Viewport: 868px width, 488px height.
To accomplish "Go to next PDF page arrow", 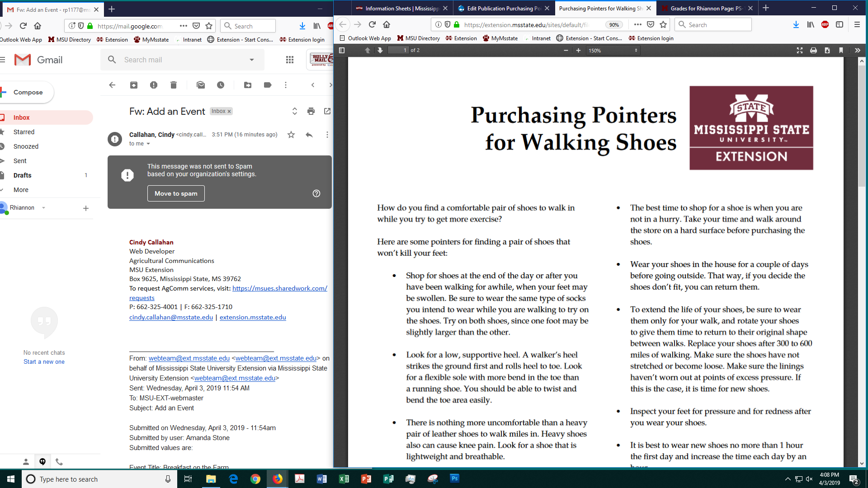I will pos(380,50).
